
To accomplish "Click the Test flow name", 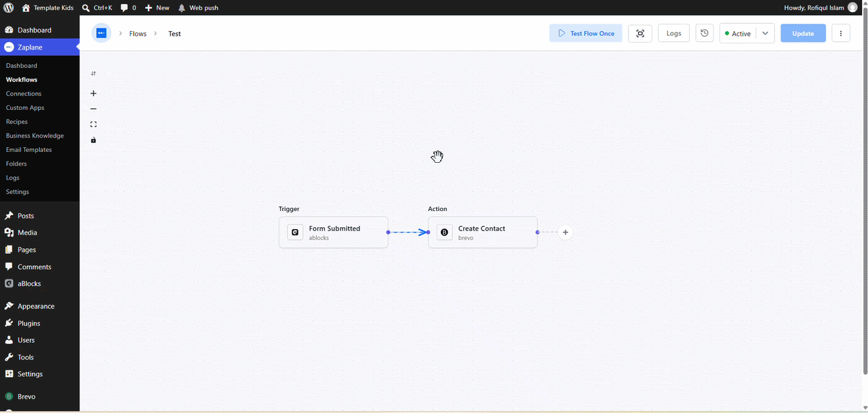I will 174,33.
